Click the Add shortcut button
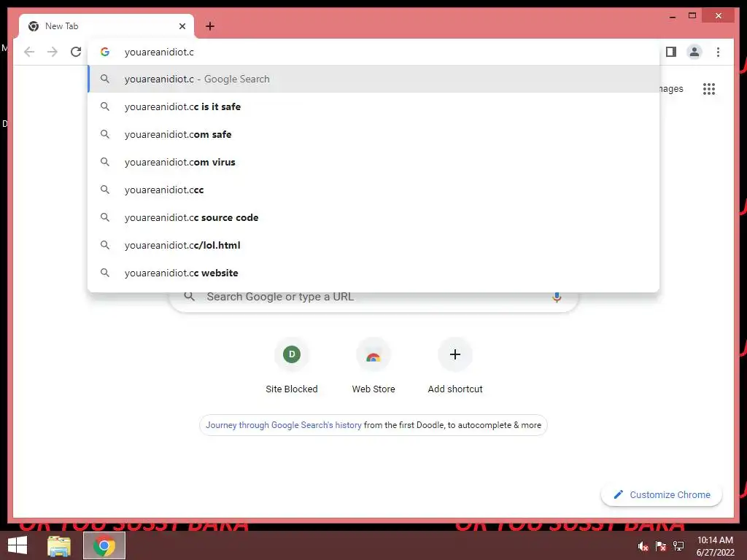747x560 pixels. pos(455,365)
